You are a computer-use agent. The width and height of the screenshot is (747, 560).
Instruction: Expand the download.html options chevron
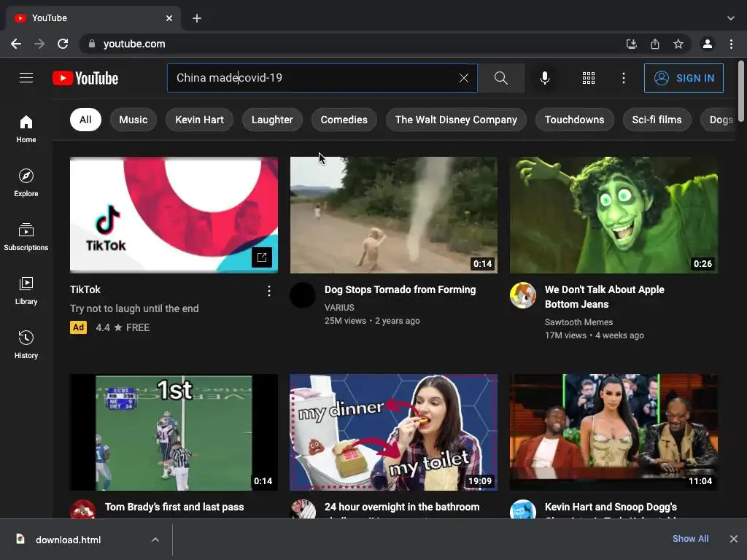155,540
